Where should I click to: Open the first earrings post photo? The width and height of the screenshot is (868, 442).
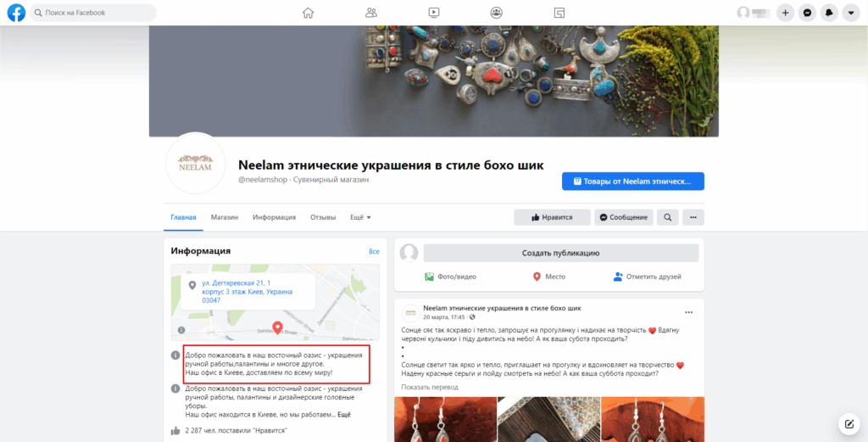pyautogui.click(x=444, y=419)
